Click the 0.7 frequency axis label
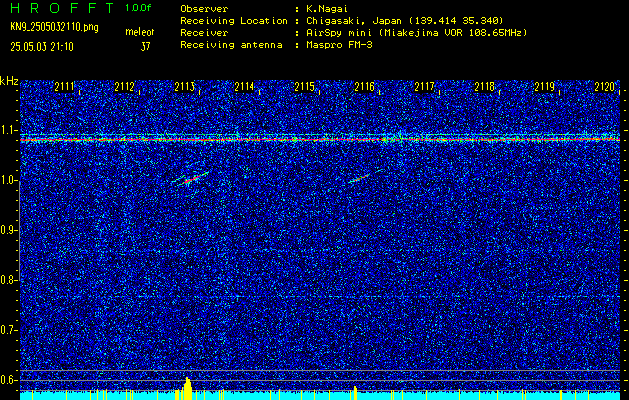The image size is (629, 400). [x=8, y=330]
